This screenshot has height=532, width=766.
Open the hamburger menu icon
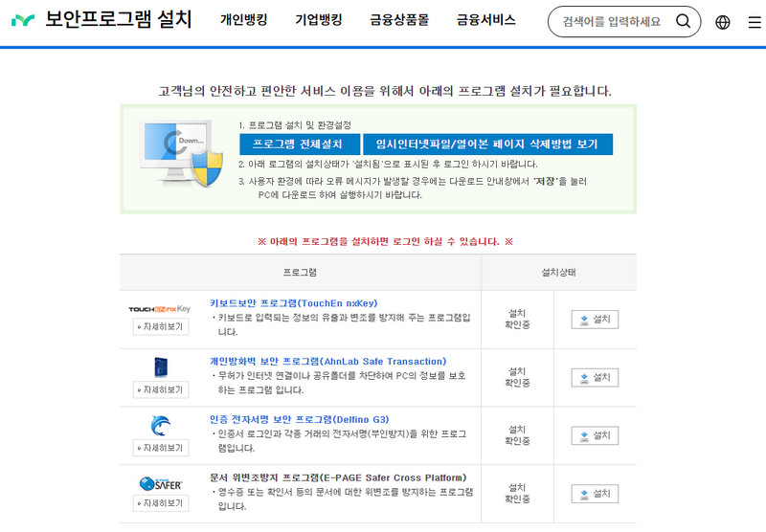(755, 22)
